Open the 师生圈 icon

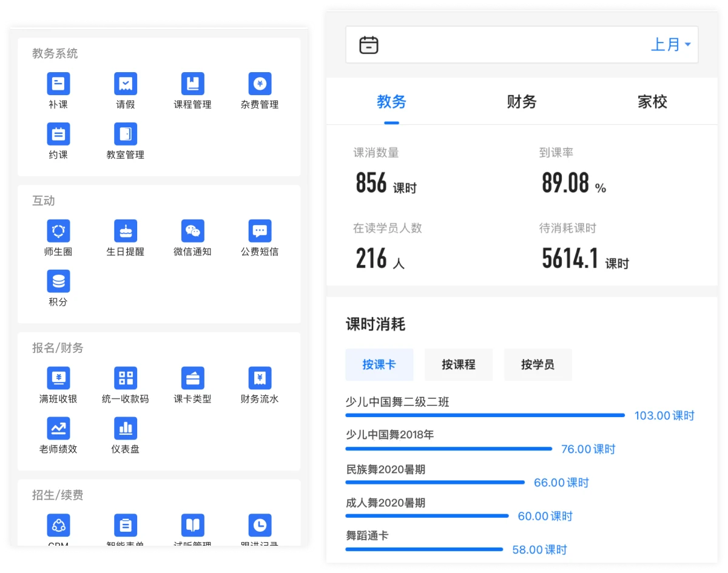(x=58, y=231)
